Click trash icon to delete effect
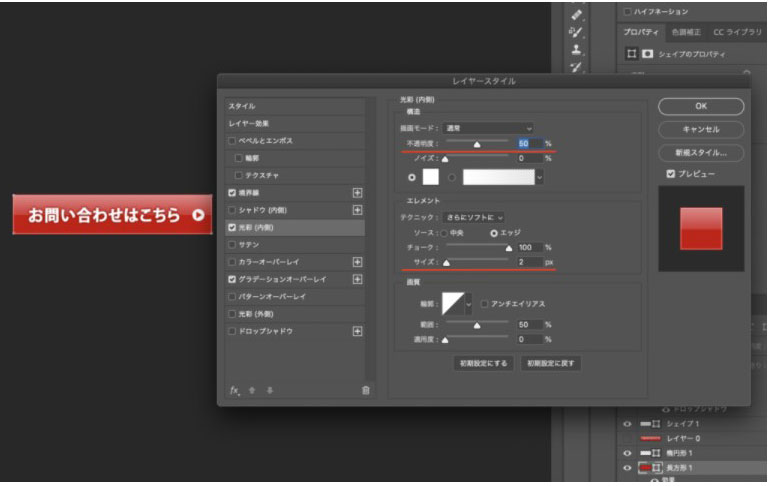Viewport: 769px width, 486px height. click(x=365, y=390)
